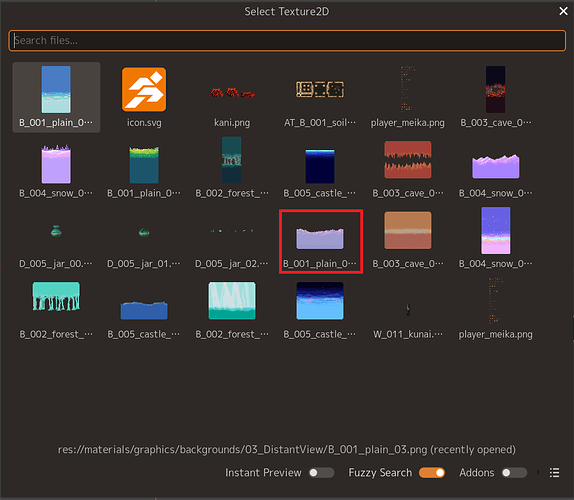Click the list view toggle icon
The width and height of the screenshot is (574, 500).
pyautogui.click(x=554, y=473)
